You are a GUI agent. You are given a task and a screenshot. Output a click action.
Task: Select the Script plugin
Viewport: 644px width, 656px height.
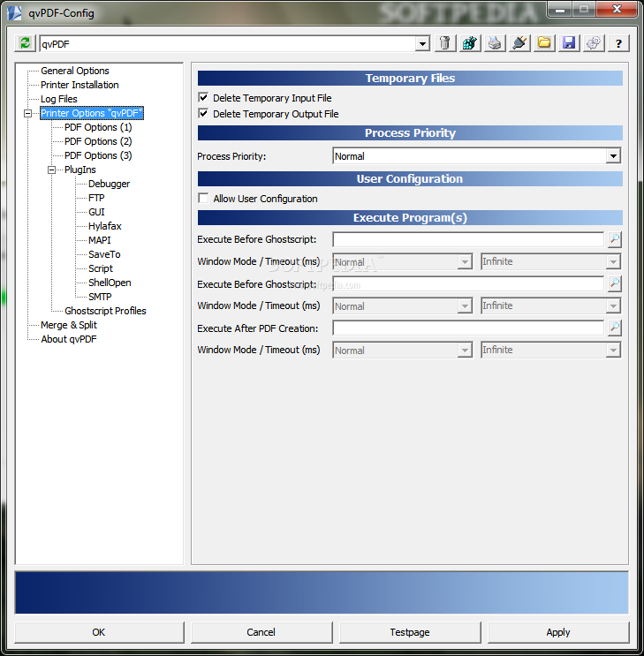tap(101, 268)
